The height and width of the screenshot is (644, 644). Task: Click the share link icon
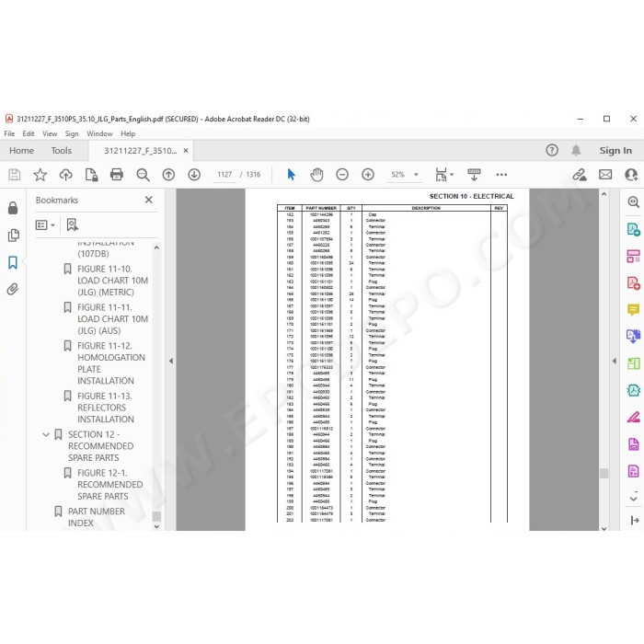click(580, 175)
